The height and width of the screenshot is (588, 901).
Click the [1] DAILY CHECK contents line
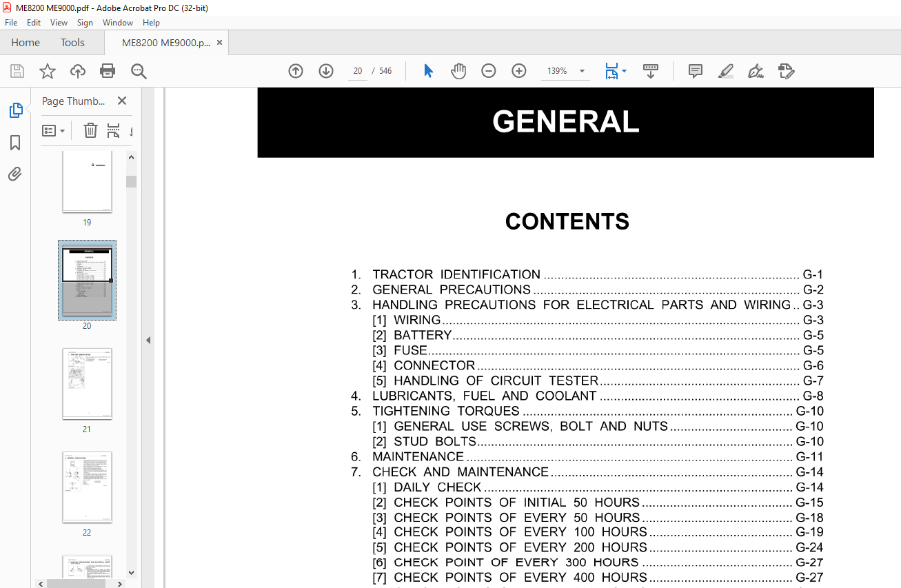pos(598,487)
